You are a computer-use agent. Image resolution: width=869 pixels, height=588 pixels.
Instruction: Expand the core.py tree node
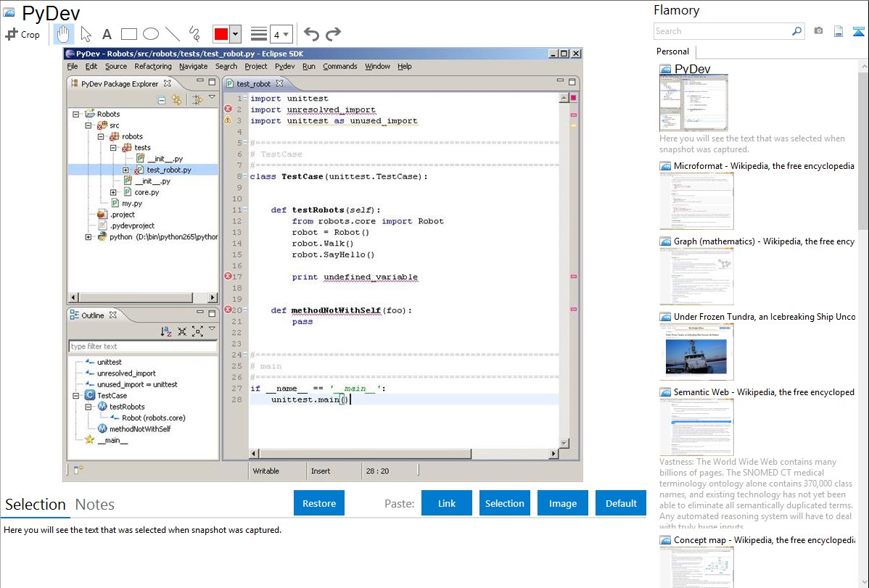point(113,192)
